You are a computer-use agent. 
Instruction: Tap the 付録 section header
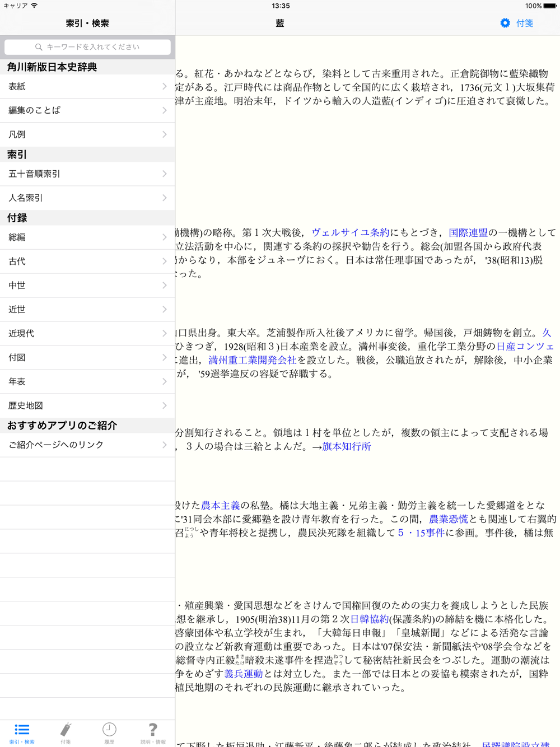tap(17, 218)
